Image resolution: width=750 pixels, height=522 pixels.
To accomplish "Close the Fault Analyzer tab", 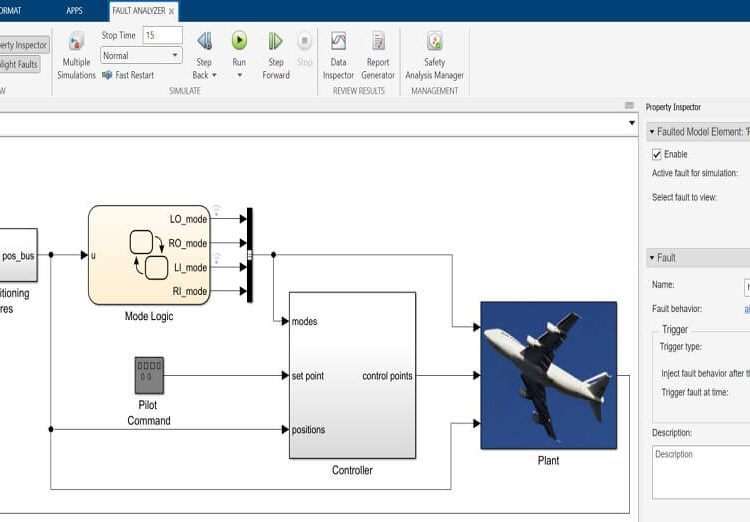I will click(x=171, y=11).
